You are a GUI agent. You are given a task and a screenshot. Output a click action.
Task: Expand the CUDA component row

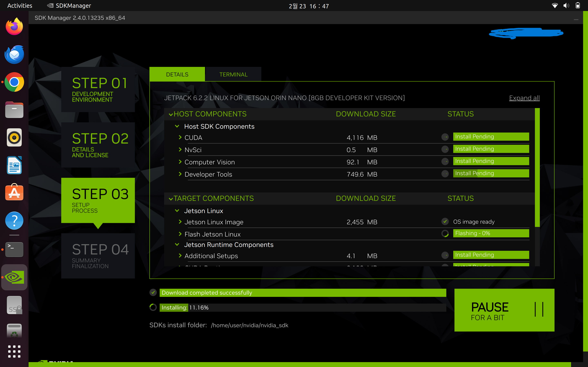(x=180, y=137)
